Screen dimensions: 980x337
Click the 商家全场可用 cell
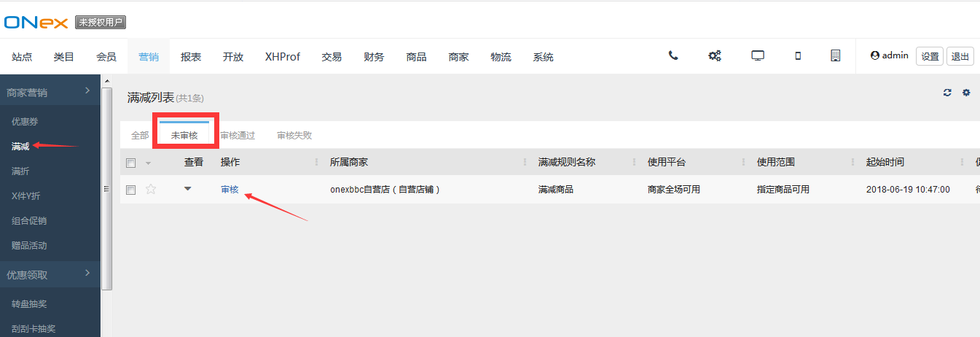point(674,190)
